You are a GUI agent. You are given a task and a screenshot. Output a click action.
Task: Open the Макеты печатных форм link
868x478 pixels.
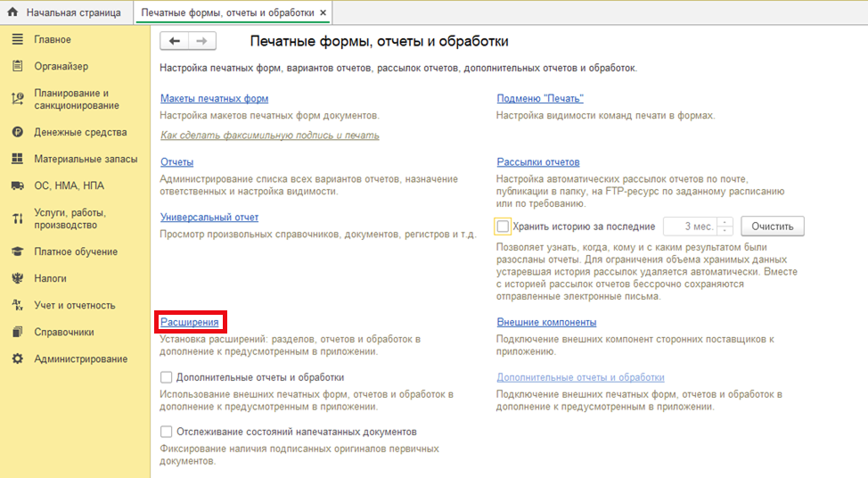214,98
